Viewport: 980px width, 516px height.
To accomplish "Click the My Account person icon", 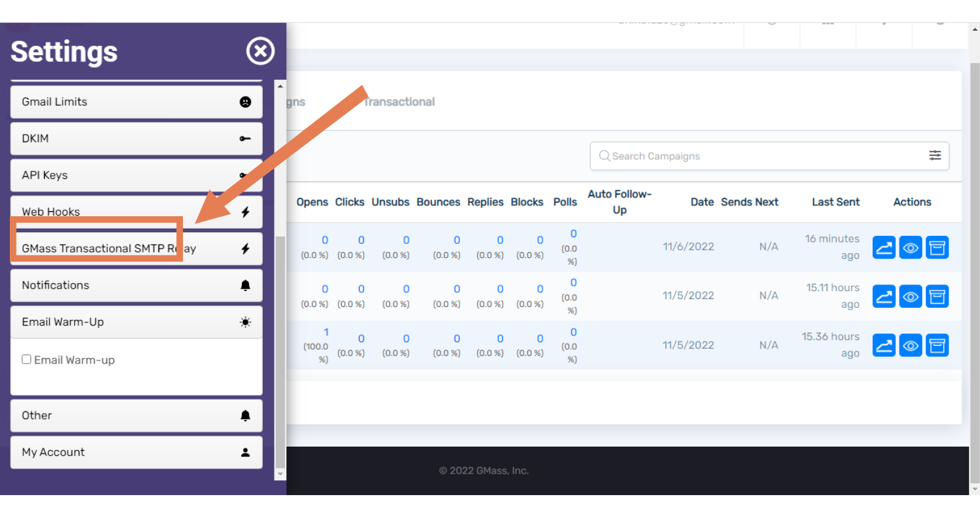I will pos(245,453).
